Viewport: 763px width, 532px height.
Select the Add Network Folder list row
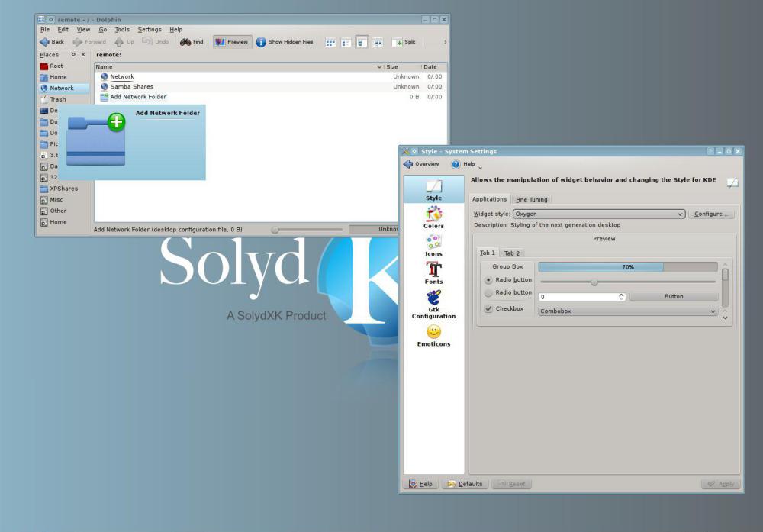tap(271, 97)
